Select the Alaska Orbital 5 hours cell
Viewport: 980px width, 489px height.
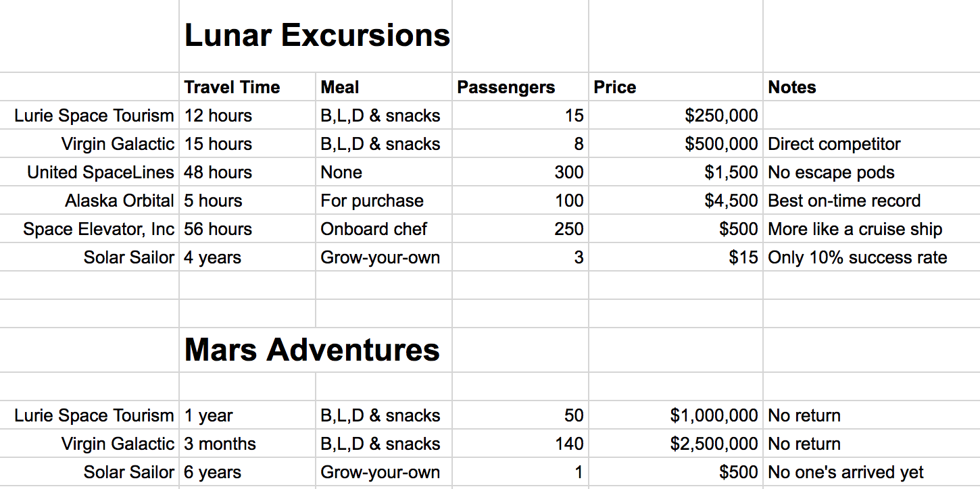tap(247, 201)
